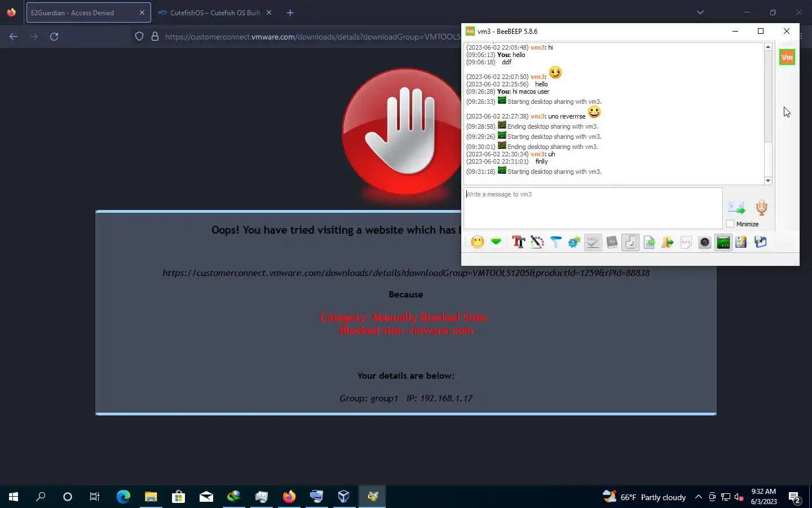
Task: Open Microsoft Store from the taskbar
Action: coord(178,497)
